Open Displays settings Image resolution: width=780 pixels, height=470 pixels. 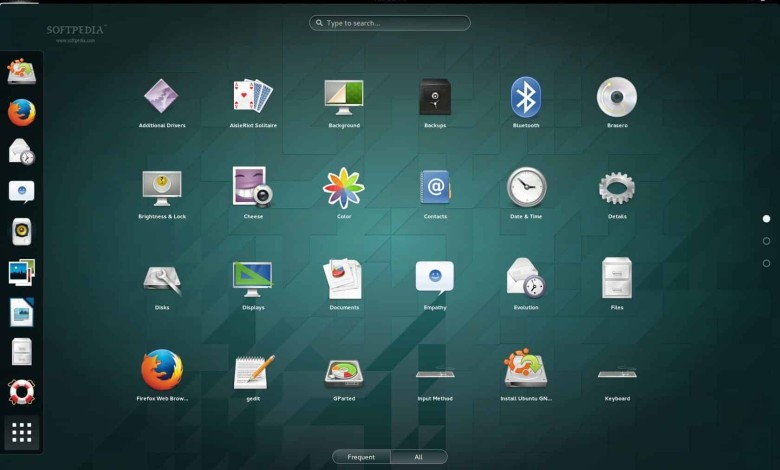pyautogui.click(x=253, y=279)
